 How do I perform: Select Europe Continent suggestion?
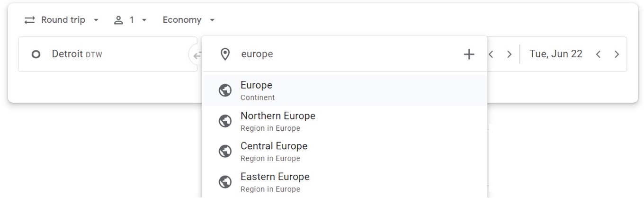[344, 90]
